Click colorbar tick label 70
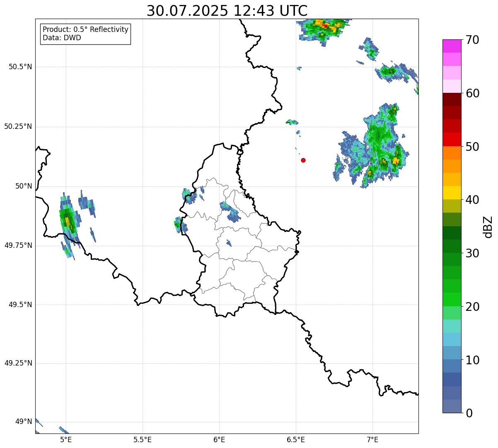This screenshot has width=498, height=448. tap(472, 40)
